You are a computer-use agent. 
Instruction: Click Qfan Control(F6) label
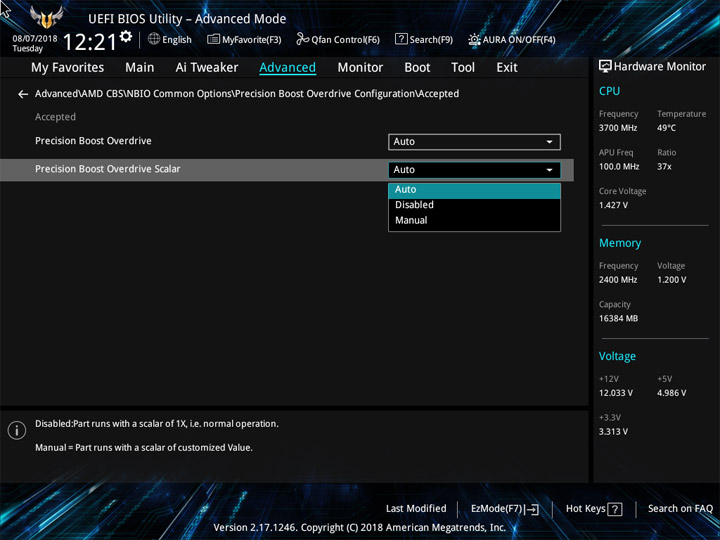point(346,40)
